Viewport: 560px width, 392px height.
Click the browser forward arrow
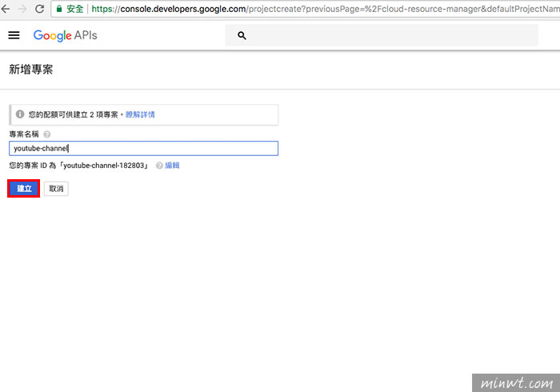[x=22, y=9]
